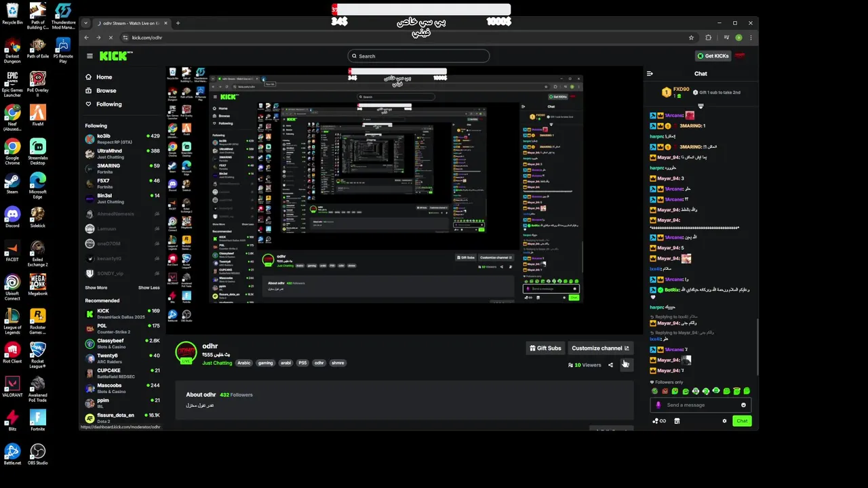Click the KICKs infinity balance icon
Image resolution: width=868 pixels, height=488 pixels.
[659, 421]
